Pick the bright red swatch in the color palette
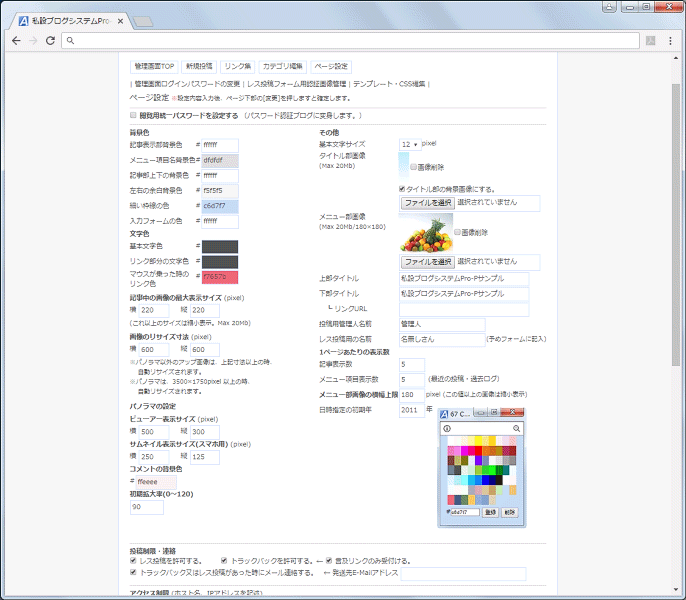Viewport: 686px width, 600px height. (x=477, y=449)
